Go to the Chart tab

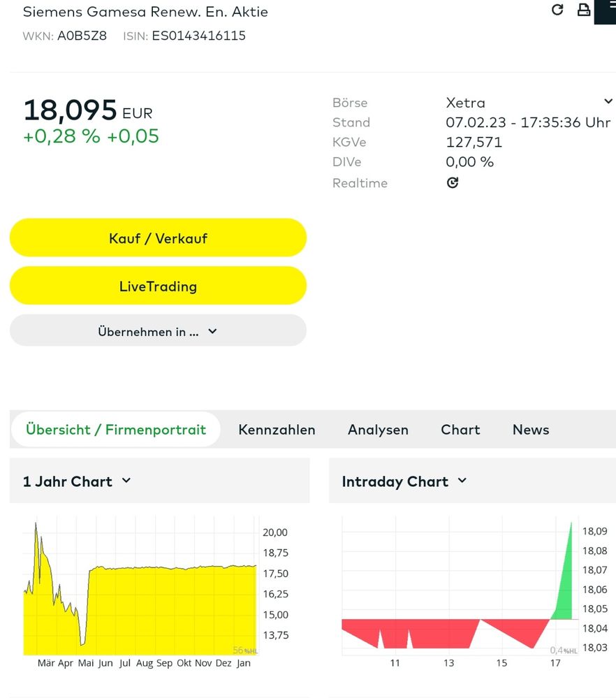(460, 430)
